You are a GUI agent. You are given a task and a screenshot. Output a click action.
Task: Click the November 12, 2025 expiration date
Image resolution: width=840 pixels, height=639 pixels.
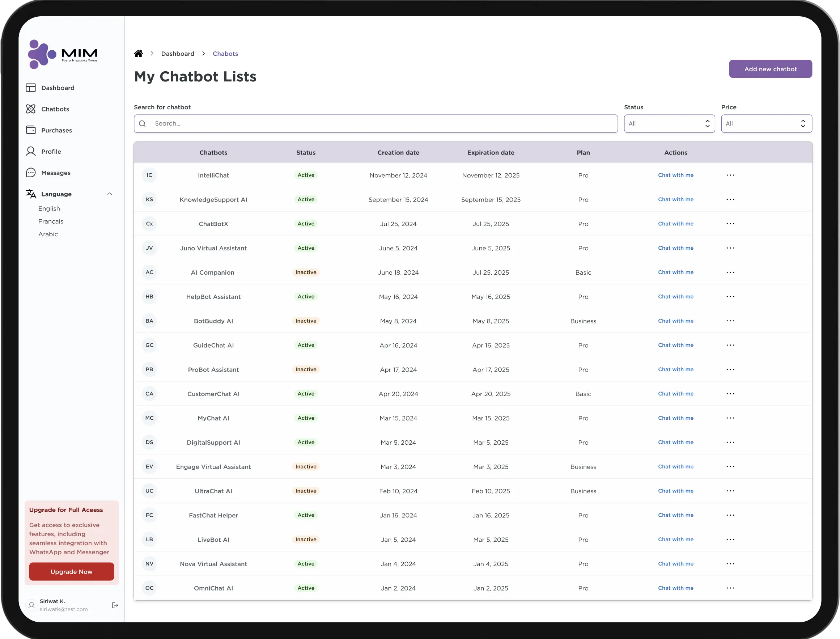[491, 175]
